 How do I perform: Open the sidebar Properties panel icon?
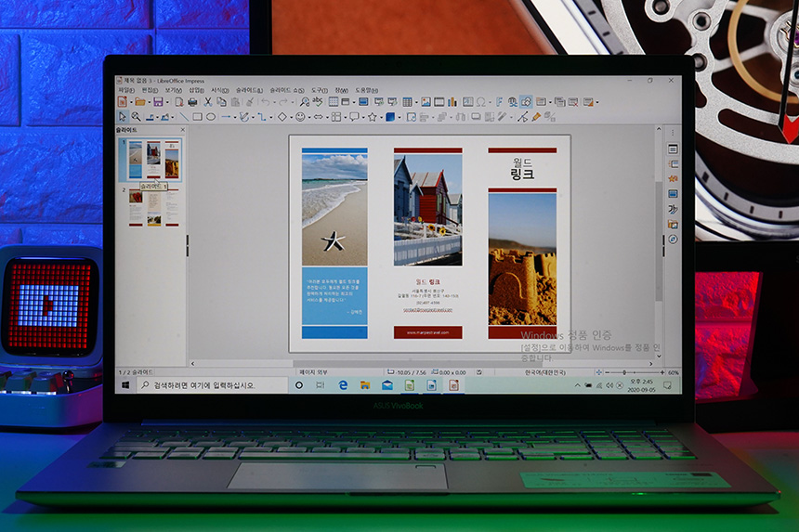click(673, 149)
